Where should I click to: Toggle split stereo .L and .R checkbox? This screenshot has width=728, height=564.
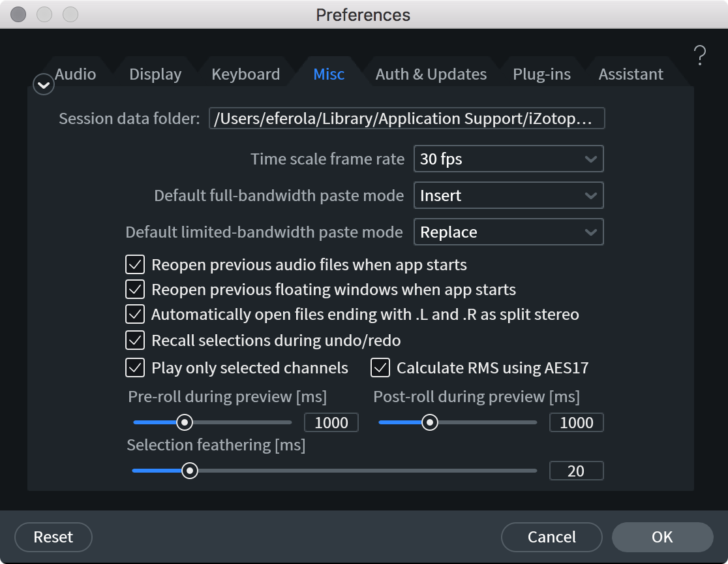pyautogui.click(x=135, y=314)
